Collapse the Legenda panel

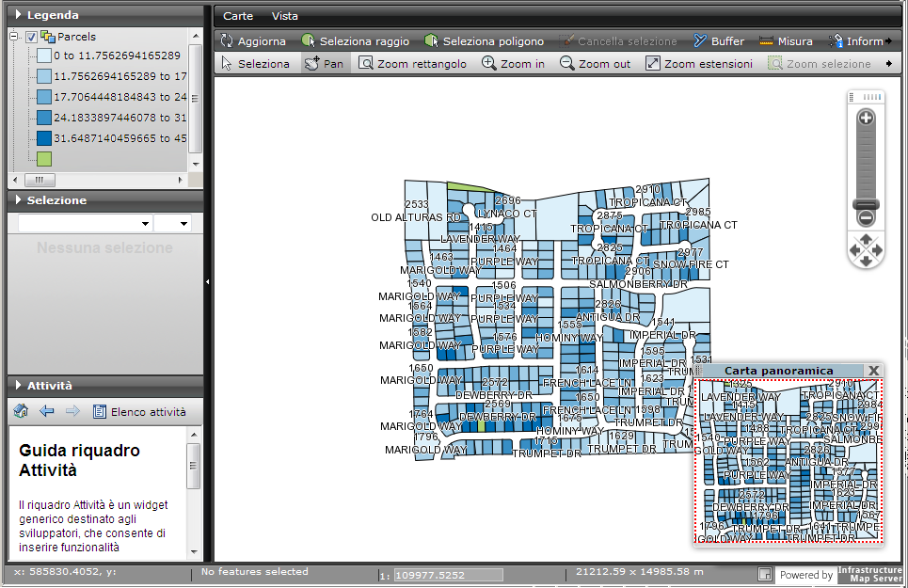(x=18, y=15)
